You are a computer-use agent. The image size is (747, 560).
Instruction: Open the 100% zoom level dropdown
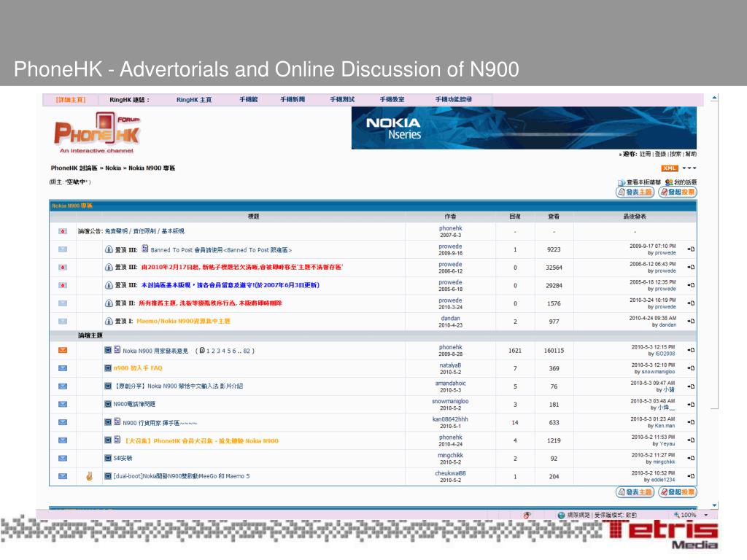point(706,516)
